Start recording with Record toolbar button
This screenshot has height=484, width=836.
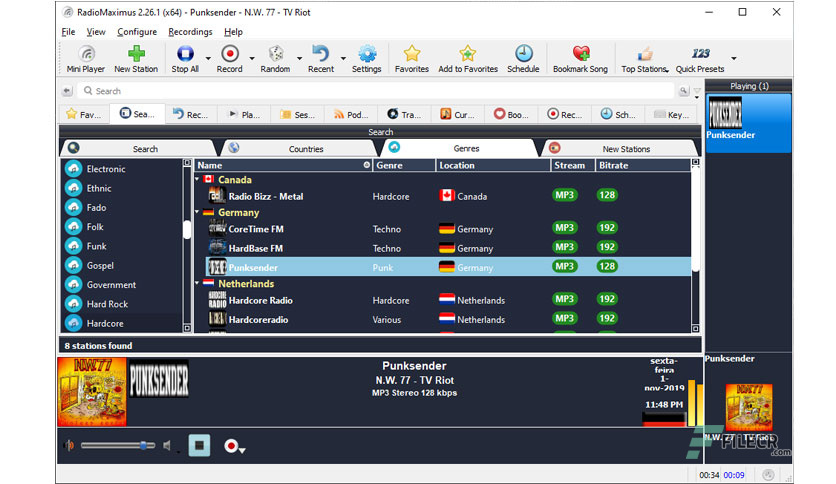230,59
